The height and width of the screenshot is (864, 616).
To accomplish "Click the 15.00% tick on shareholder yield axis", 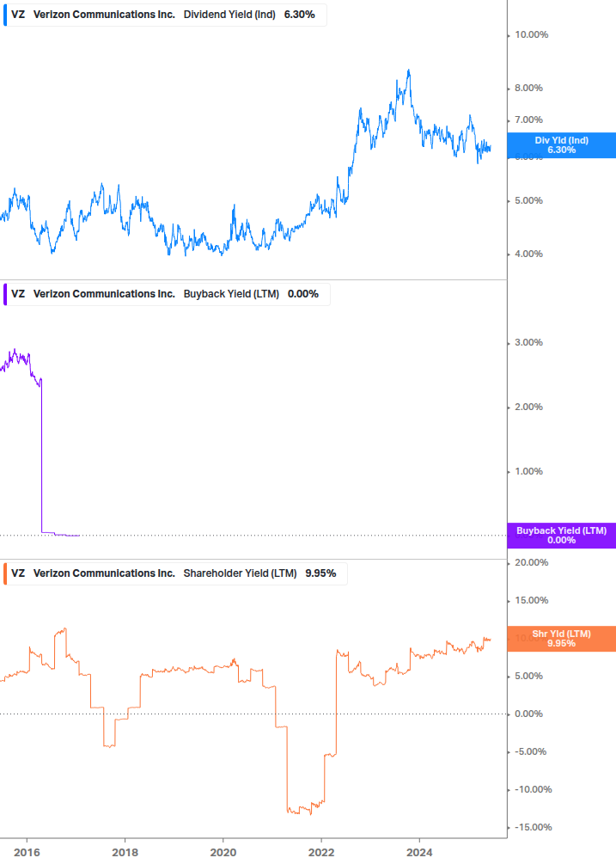I will point(531,601).
